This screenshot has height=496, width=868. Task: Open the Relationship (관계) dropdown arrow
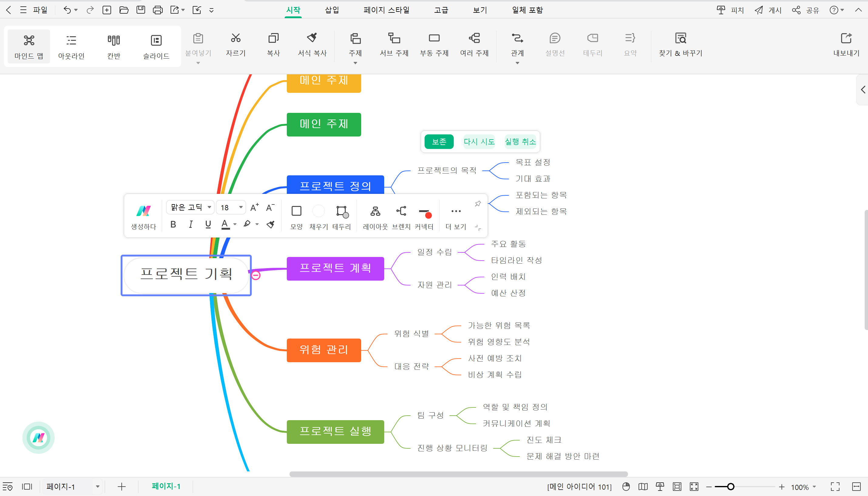[x=517, y=63]
